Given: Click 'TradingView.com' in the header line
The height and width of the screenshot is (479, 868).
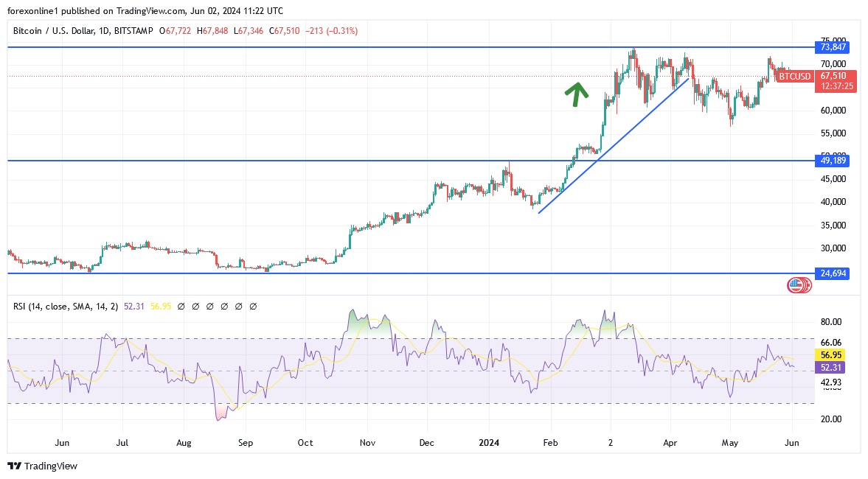Looking at the screenshot, I should point(152,11).
